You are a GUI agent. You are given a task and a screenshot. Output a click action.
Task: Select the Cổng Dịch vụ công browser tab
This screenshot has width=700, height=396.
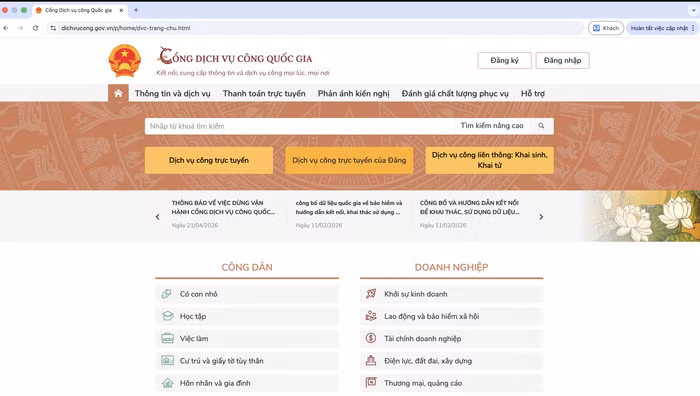[78, 10]
